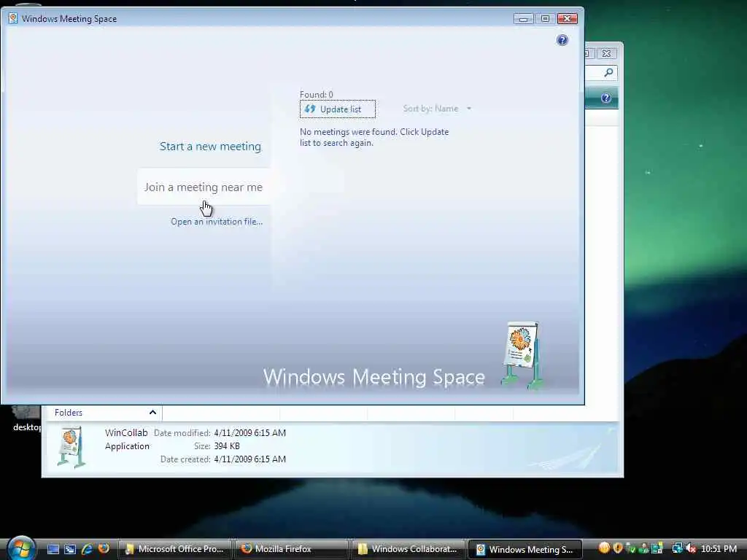The image size is (747, 560).
Task: Click Date created value 4/11/2009 6:15 AM
Action: click(x=250, y=459)
